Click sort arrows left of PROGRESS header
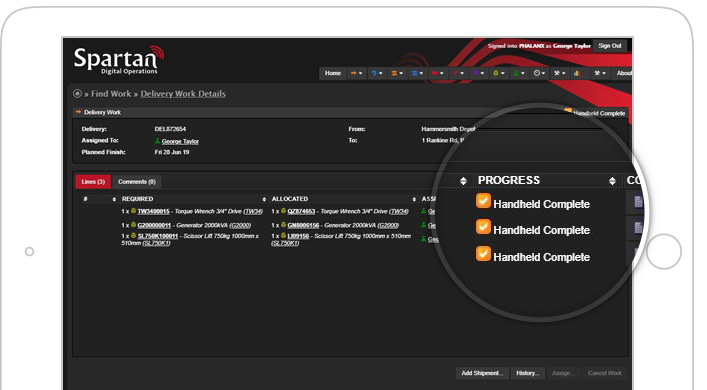The height and width of the screenshot is (390, 707). pos(463,181)
